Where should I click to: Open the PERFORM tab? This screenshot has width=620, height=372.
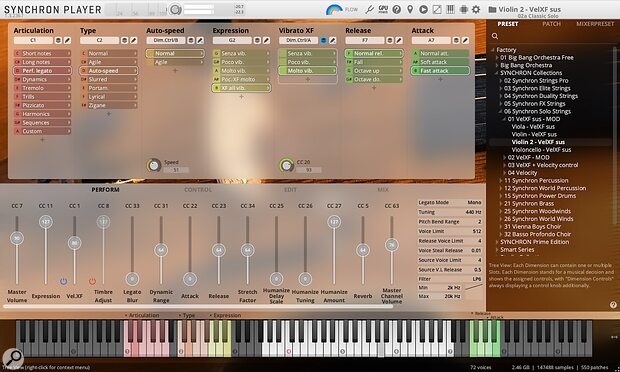[x=105, y=190]
